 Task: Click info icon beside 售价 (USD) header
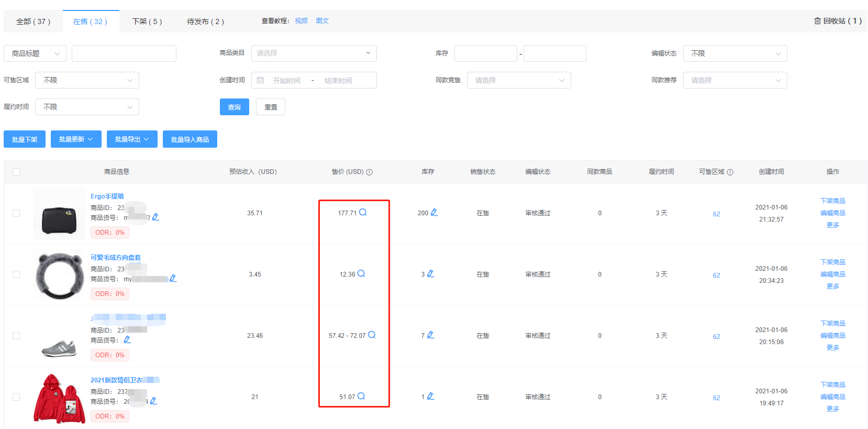tap(369, 172)
